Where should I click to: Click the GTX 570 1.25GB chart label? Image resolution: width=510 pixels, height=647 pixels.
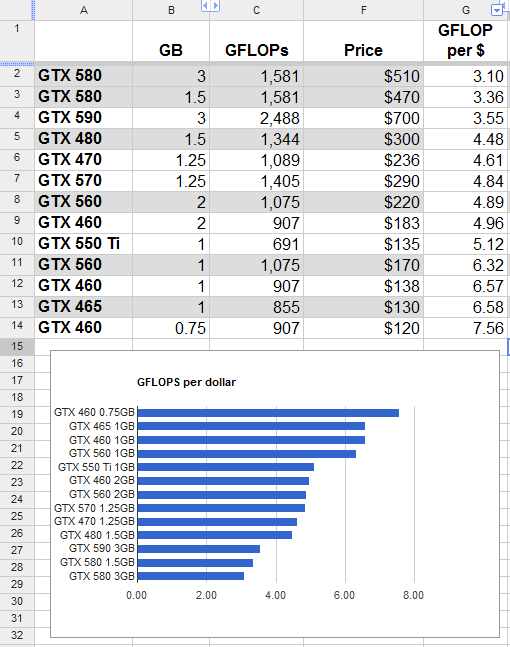94,508
